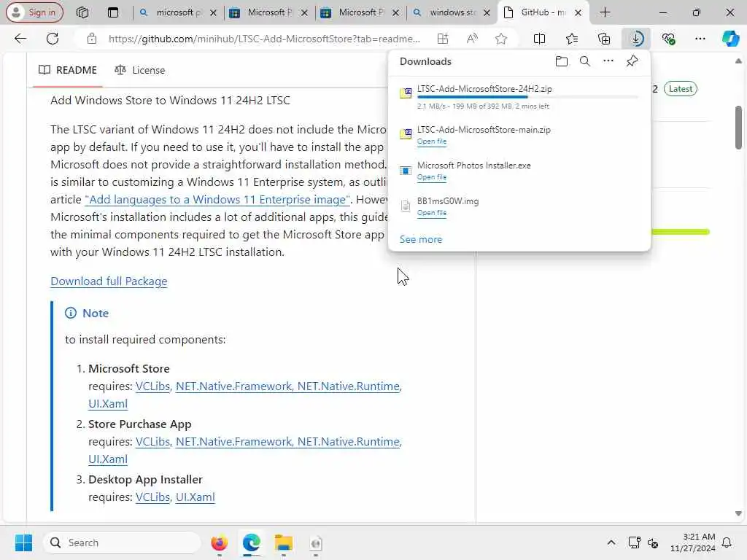Open file for Microsoft Photos Installer.exe
This screenshot has height=560, width=747.
432,177
